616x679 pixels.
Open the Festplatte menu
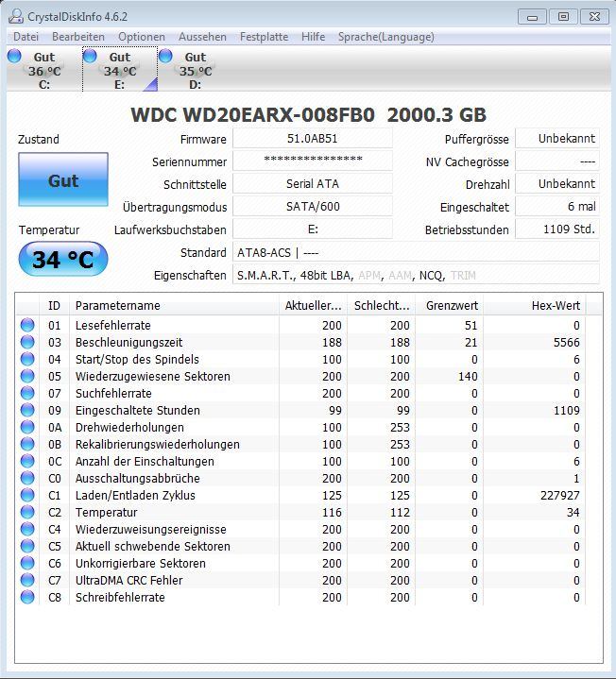pyautogui.click(x=265, y=37)
